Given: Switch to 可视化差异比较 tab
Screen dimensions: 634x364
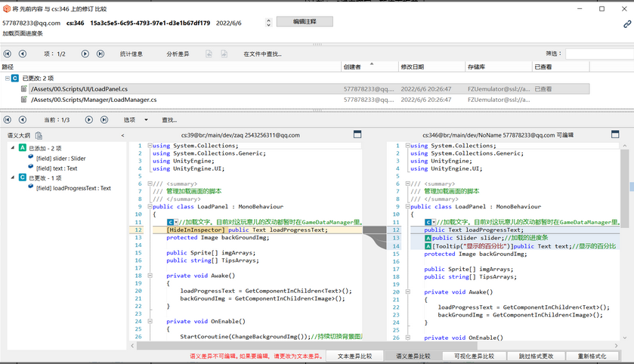Looking at the screenshot, I should (x=474, y=356).
